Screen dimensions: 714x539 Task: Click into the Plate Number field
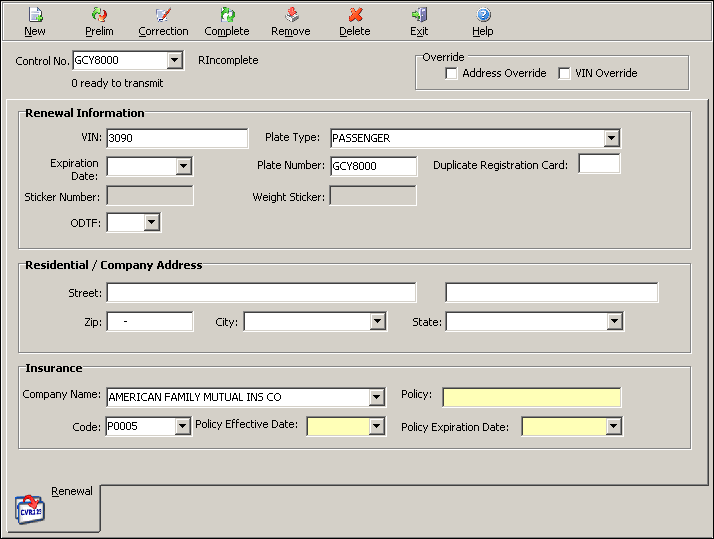373,166
